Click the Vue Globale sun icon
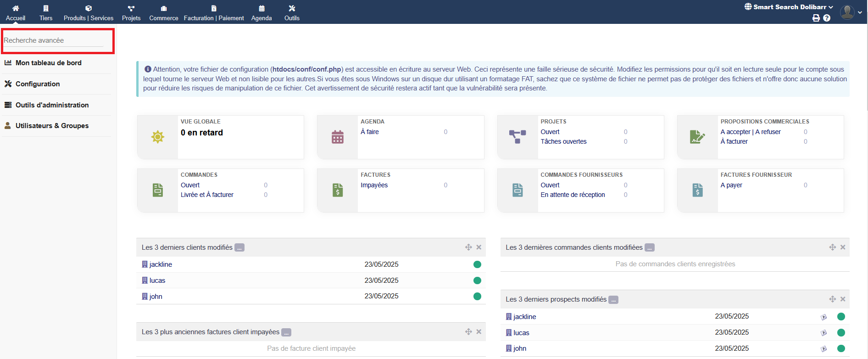 [158, 137]
